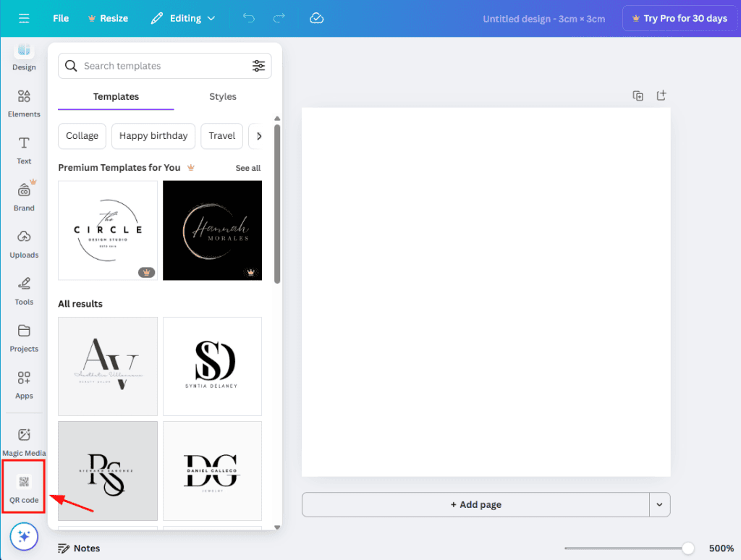Open the hamburger main menu

point(24,18)
